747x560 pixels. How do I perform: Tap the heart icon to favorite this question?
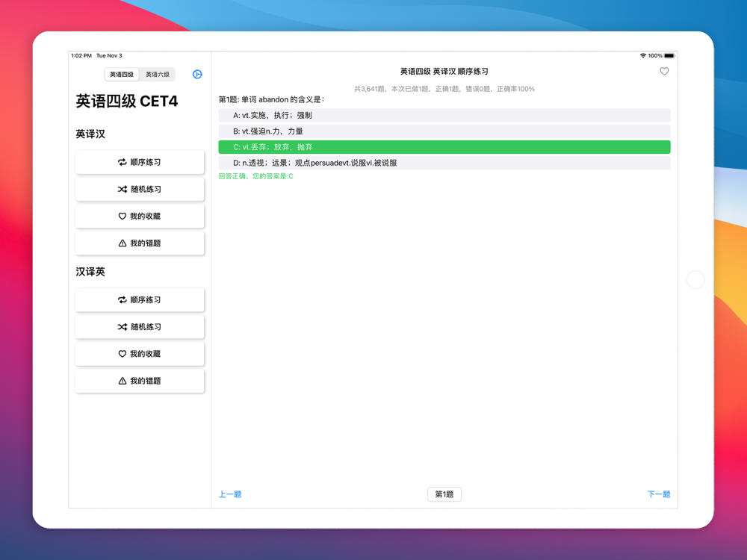[664, 72]
